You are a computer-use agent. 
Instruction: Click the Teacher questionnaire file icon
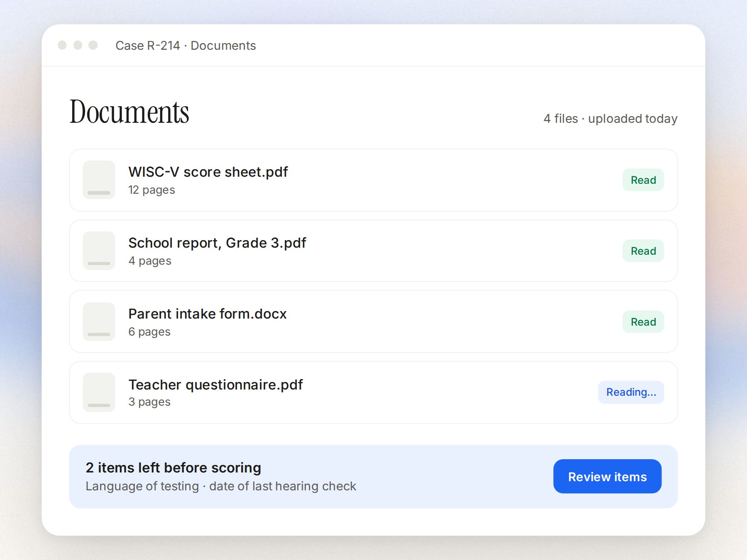coord(99,392)
